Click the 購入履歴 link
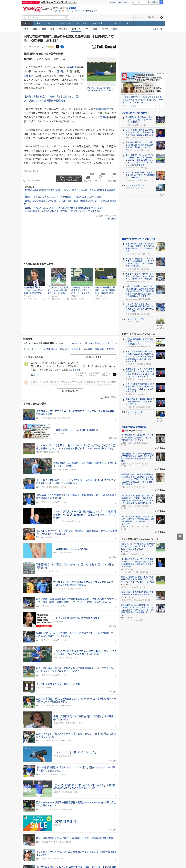This screenshot has width=186, height=868. click(152, 18)
